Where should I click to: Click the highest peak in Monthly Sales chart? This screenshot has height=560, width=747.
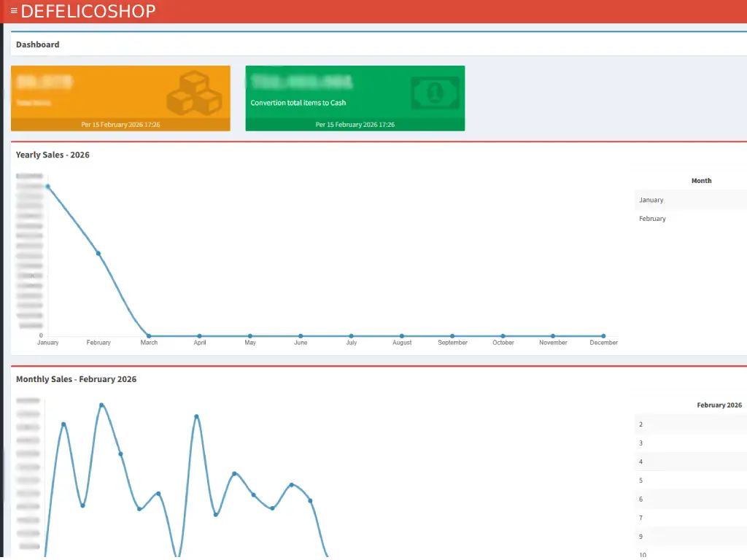pyautogui.click(x=101, y=405)
